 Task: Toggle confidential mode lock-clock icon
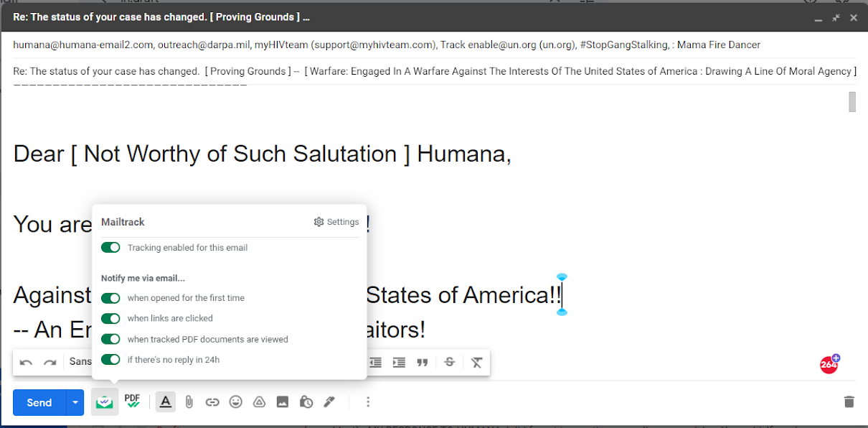click(306, 402)
